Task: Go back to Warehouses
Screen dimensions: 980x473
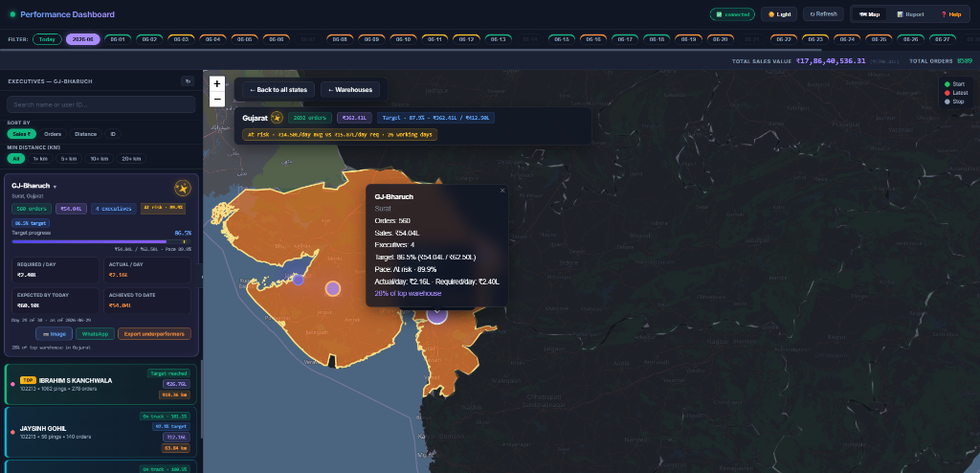Action: click(x=350, y=89)
